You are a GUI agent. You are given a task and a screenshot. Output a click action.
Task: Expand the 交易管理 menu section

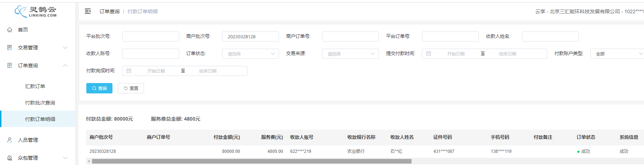tap(65, 48)
